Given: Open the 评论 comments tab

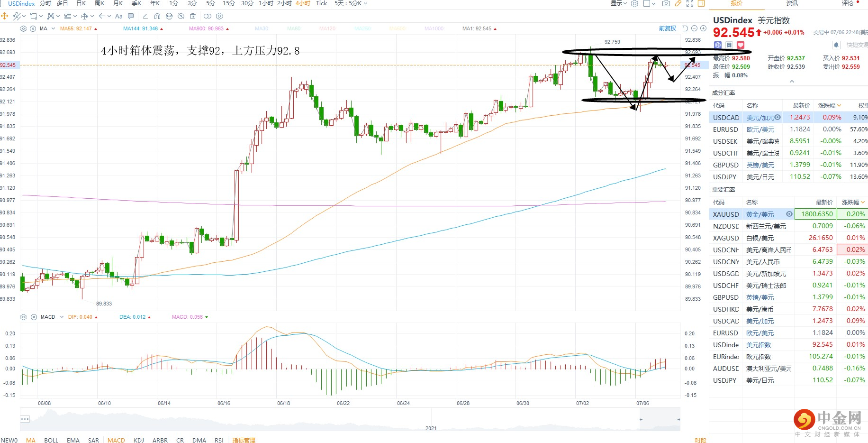Looking at the screenshot, I should (x=848, y=3).
